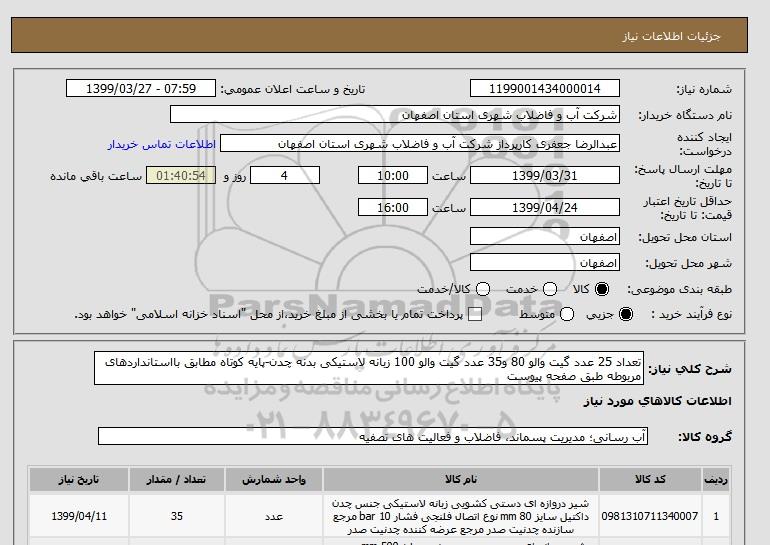Click the countdown timer 01:40:54
770x545 pixels.
click(x=181, y=175)
